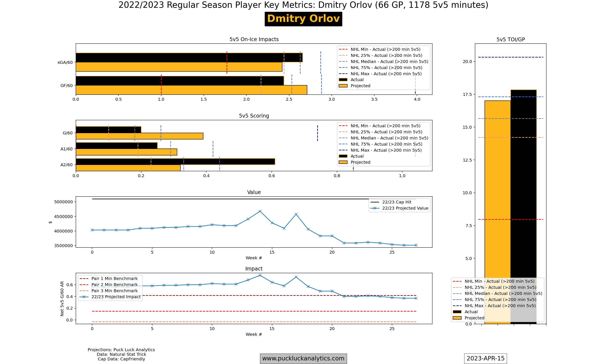Select the 3500000 y-axis tick in Value chart
607x364 pixels.
click(x=63, y=246)
